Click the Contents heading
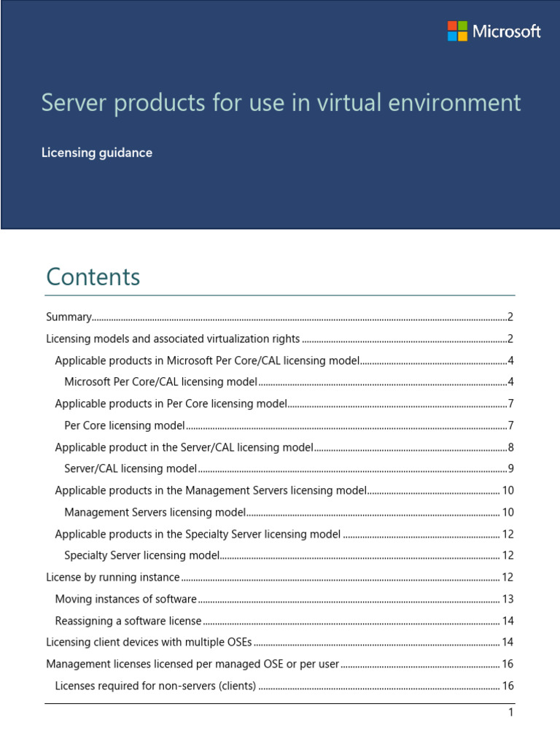 (93, 276)
